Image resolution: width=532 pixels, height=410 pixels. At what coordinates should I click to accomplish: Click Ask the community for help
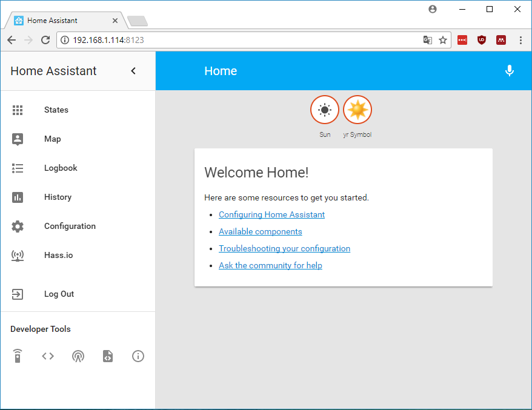[x=270, y=265]
